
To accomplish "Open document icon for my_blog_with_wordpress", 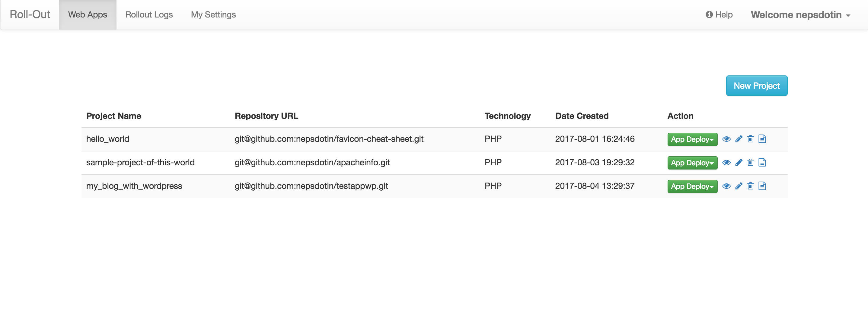I will (762, 186).
